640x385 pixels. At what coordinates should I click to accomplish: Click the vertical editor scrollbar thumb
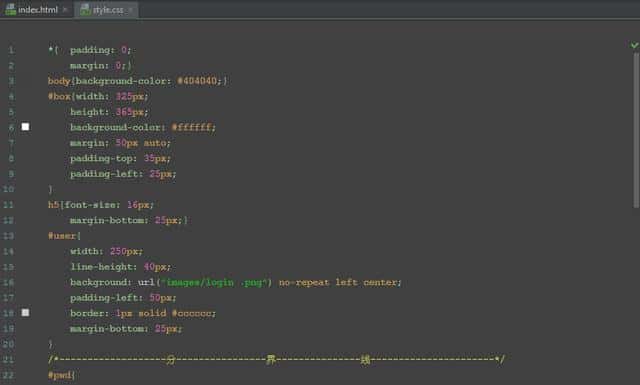[x=636, y=130]
